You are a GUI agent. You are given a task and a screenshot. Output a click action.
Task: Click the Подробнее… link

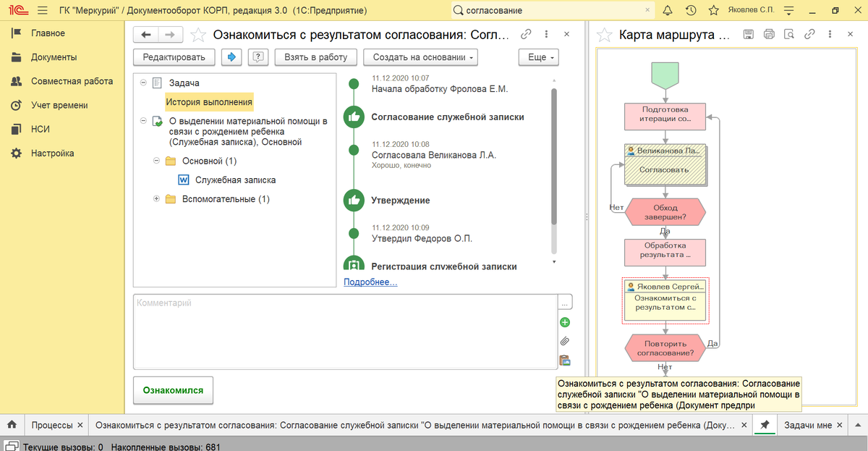click(x=370, y=282)
